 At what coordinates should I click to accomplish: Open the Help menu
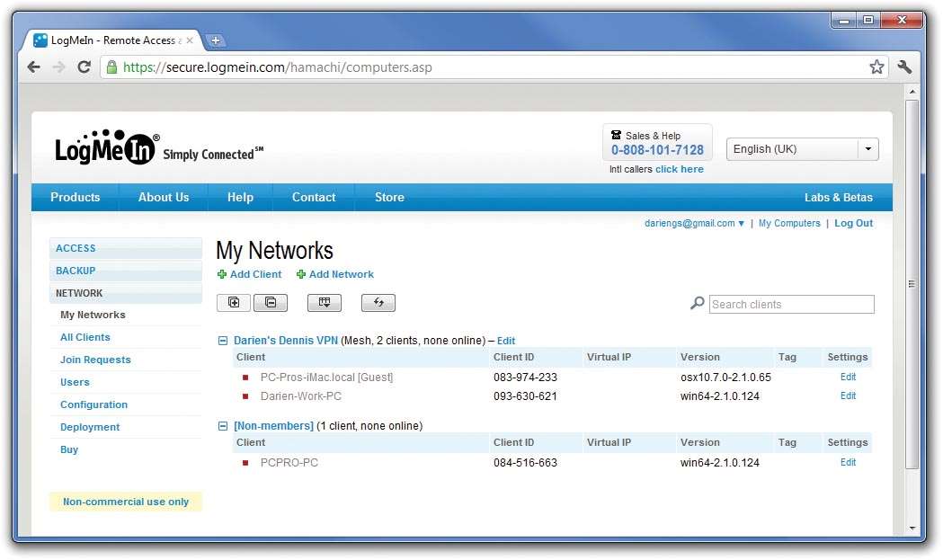(240, 197)
